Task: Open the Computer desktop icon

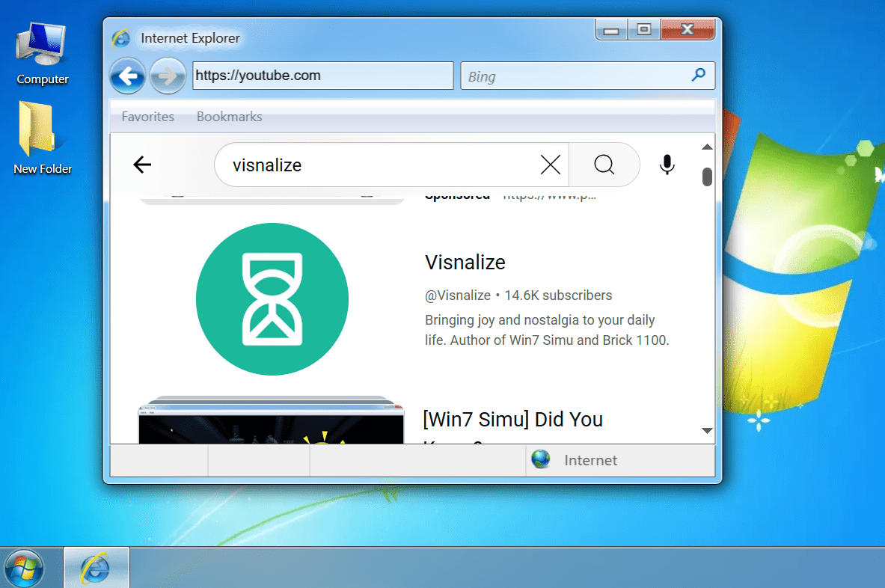Action: [x=42, y=45]
